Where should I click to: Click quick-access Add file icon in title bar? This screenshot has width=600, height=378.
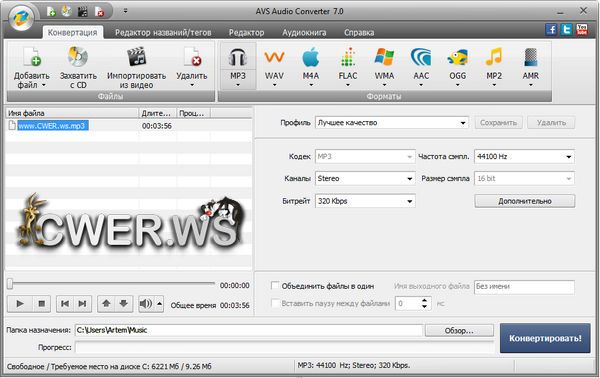coord(51,11)
